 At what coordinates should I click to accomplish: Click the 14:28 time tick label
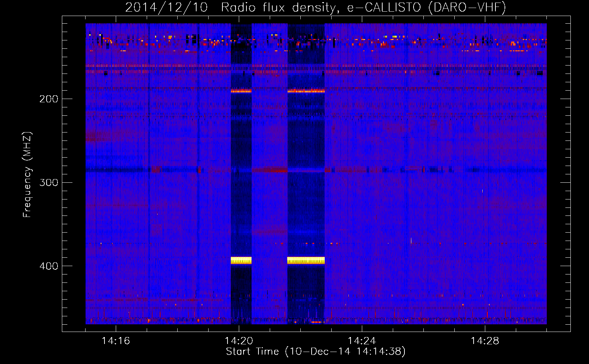pos(485,341)
